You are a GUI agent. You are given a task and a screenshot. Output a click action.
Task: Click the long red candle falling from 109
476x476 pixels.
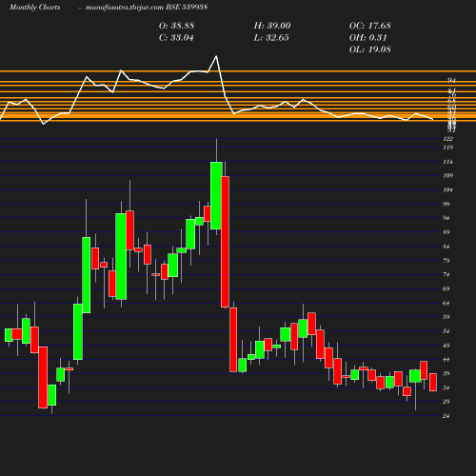tap(225, 242)
